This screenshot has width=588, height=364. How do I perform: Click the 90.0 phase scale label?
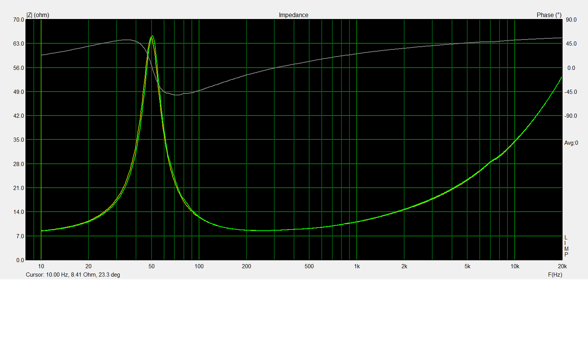click(x=571, y=20)
